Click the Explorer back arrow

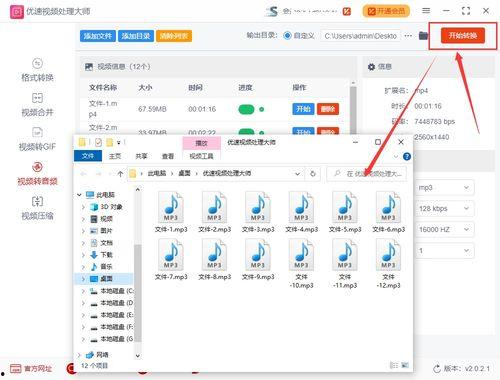pyautogui.click(x=83, y=174)
